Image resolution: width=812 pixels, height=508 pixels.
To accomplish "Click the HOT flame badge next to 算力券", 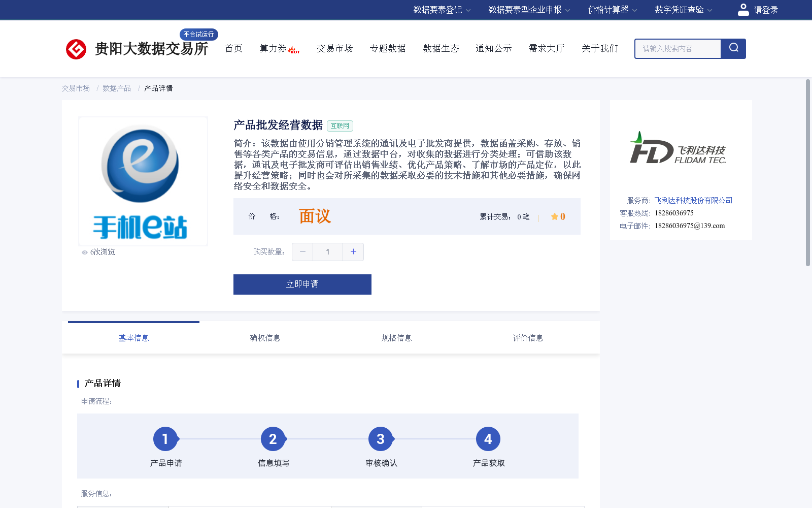I will pyautogui.click(x=294, y=50).
